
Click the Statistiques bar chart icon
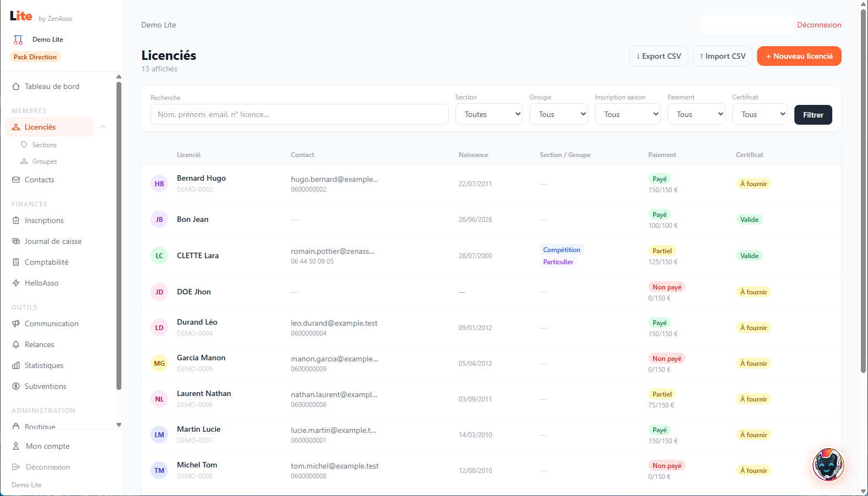tap(16, 365)
